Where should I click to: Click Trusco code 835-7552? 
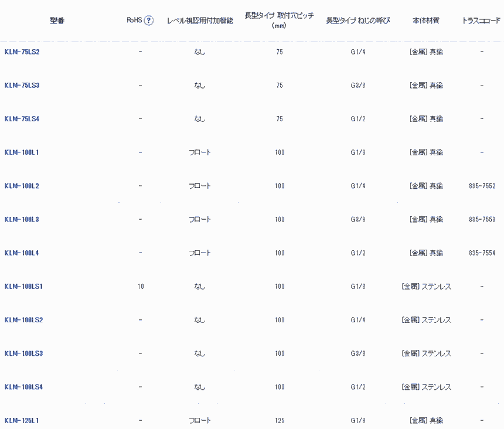point(482,186)
